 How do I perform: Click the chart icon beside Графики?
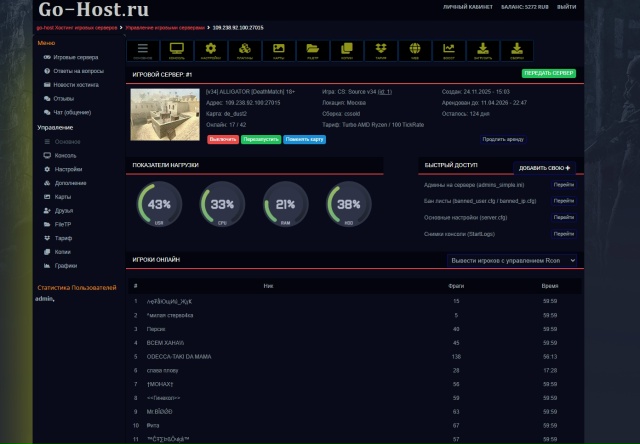point(47,266)
